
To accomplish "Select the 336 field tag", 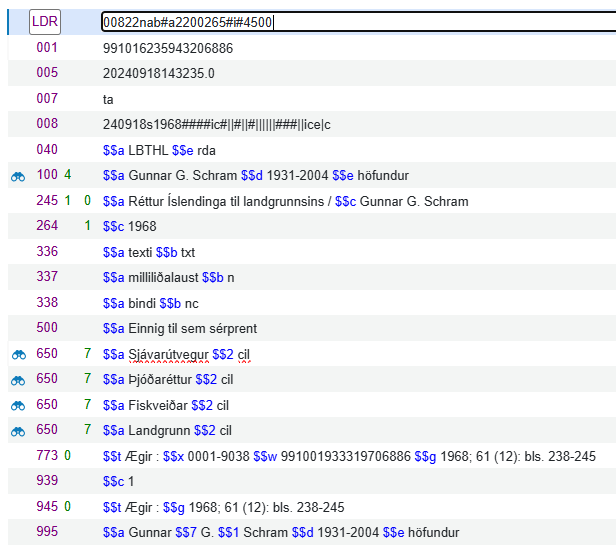I will click(x=47, y=251).
